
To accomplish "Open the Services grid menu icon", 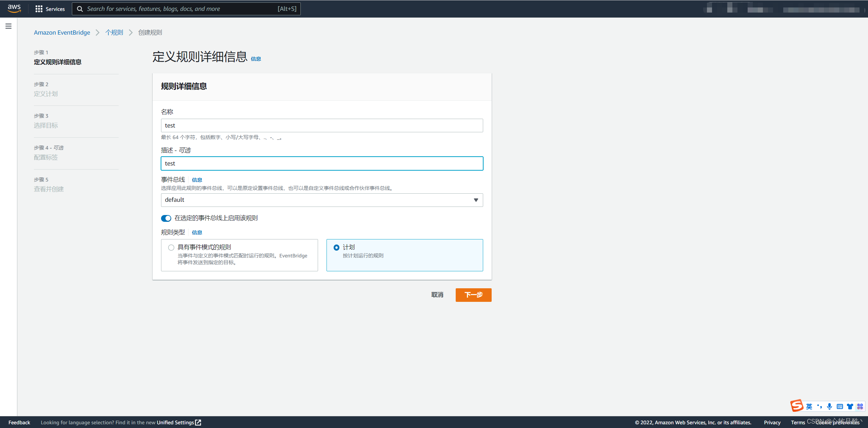I will pyautogui.click(x=39, y=9).
